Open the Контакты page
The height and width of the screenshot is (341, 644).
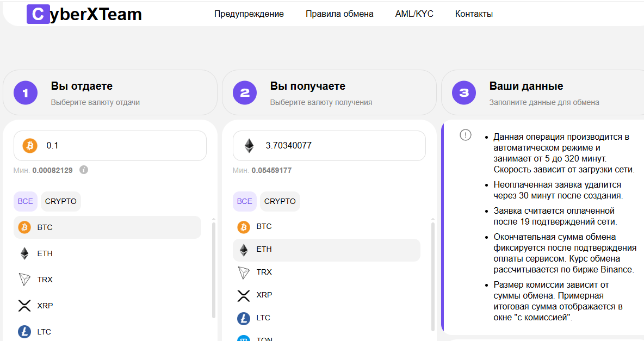[x=474, y=14]
